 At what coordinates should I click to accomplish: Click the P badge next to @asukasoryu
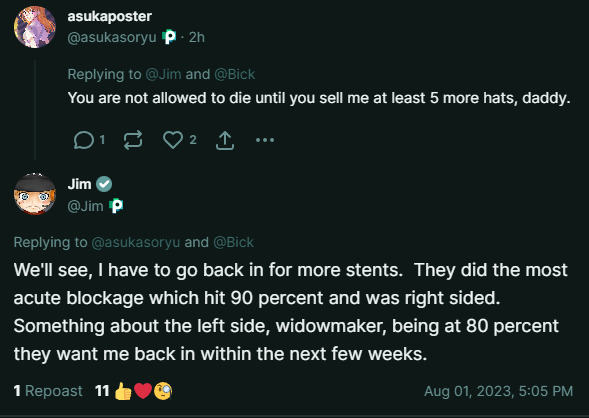click(x=169, y=37)
